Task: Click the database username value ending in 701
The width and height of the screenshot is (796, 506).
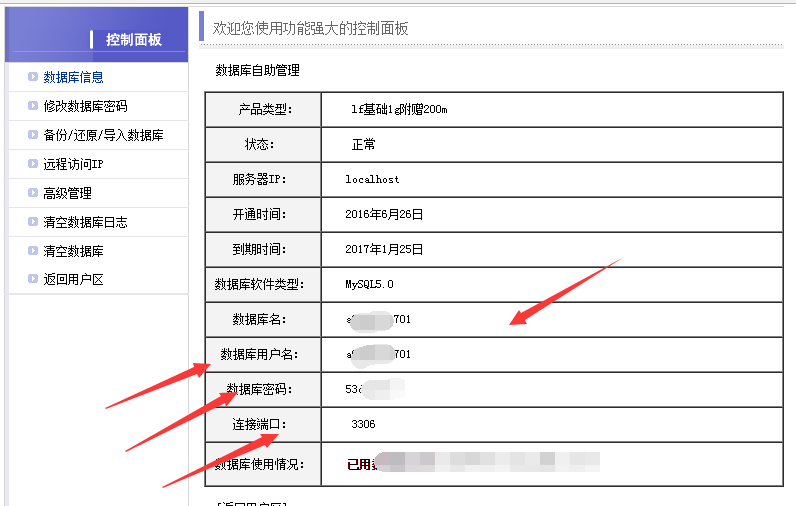Action: pyautogui.click(x=378, y=355)
